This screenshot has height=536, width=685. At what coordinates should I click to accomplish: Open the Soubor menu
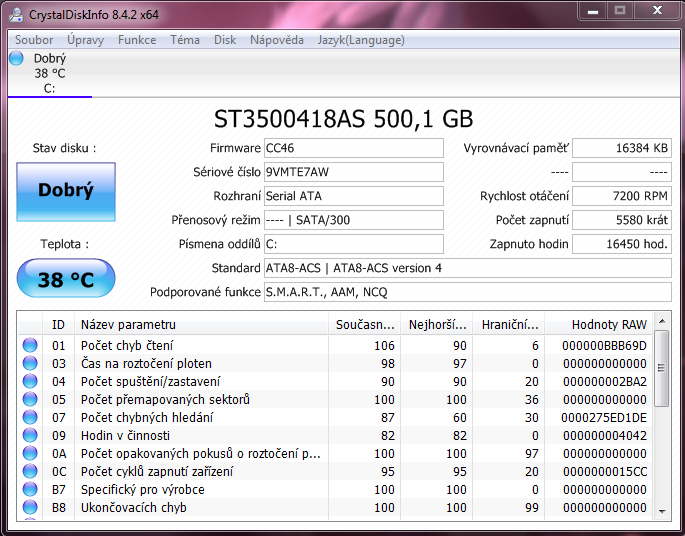[x=34, y=40]
